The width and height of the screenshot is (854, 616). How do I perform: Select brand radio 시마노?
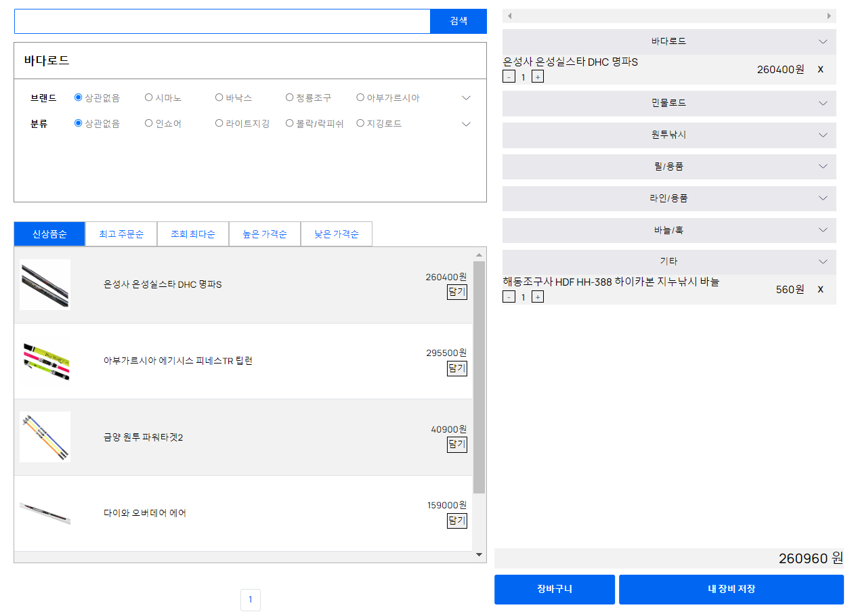click(148, 97)
